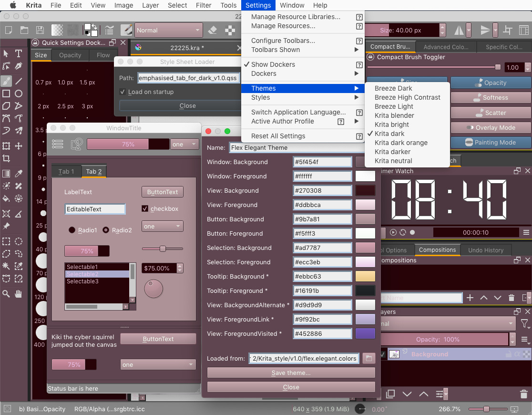Uncheck the 'checkbox' option in WindowTitle
The width and height of the screenshot is (532, 415).
(145, 208)
